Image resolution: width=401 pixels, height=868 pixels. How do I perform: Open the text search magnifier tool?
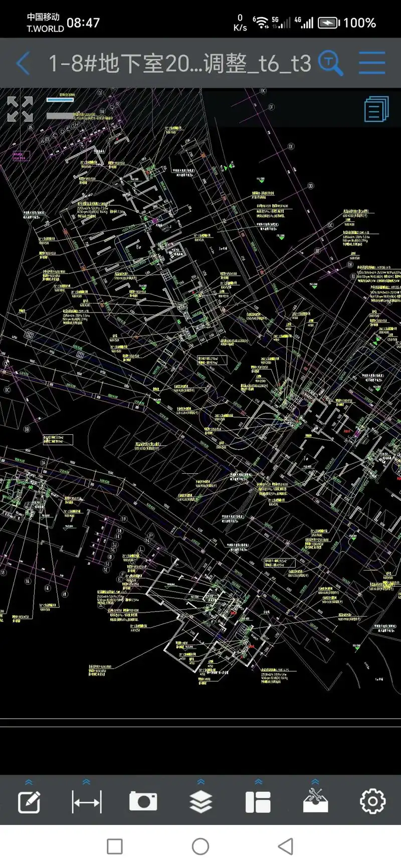(331, 63)
